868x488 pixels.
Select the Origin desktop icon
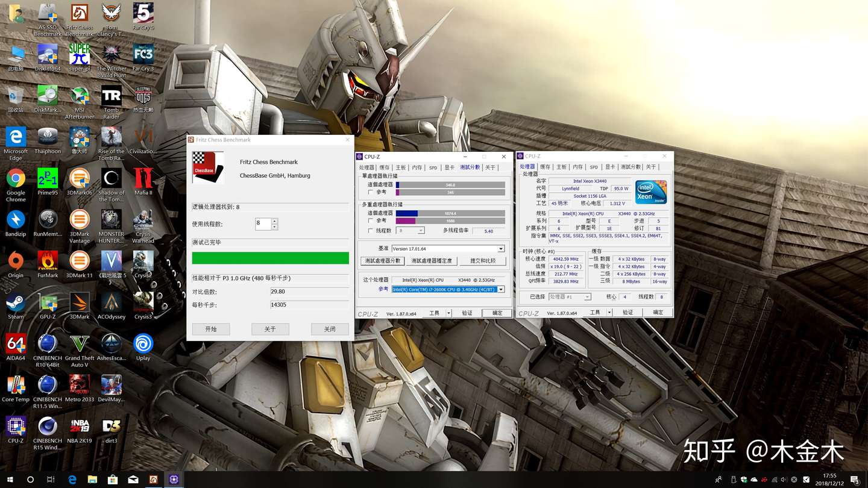tap(16, 264)
